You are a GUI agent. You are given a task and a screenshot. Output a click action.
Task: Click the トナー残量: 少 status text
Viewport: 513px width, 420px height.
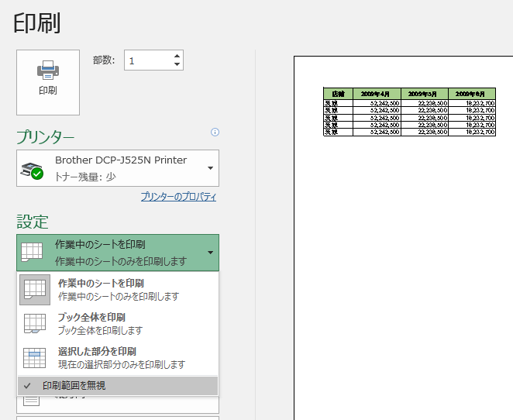85,177
